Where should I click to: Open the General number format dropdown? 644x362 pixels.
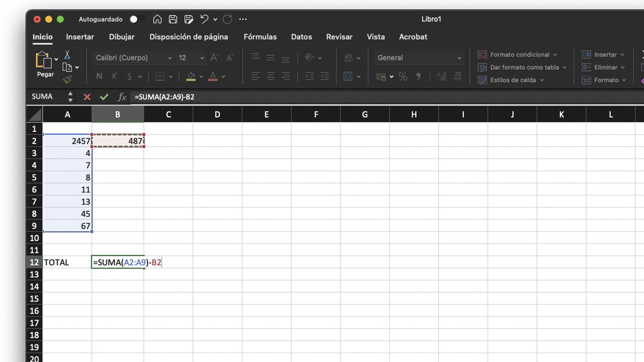460,58
